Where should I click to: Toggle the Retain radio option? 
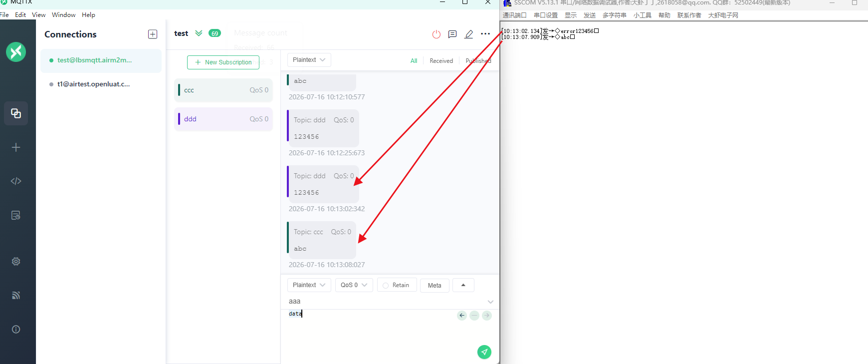[397, 285]
